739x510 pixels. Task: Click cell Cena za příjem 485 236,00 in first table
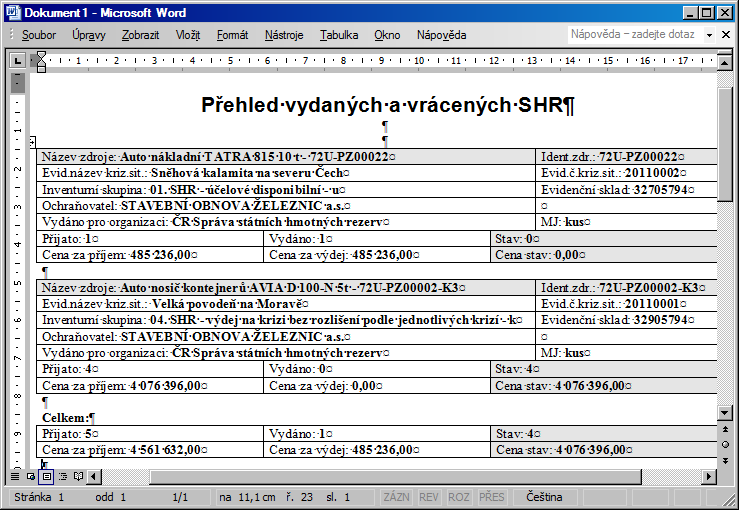[x=150, y=255]
